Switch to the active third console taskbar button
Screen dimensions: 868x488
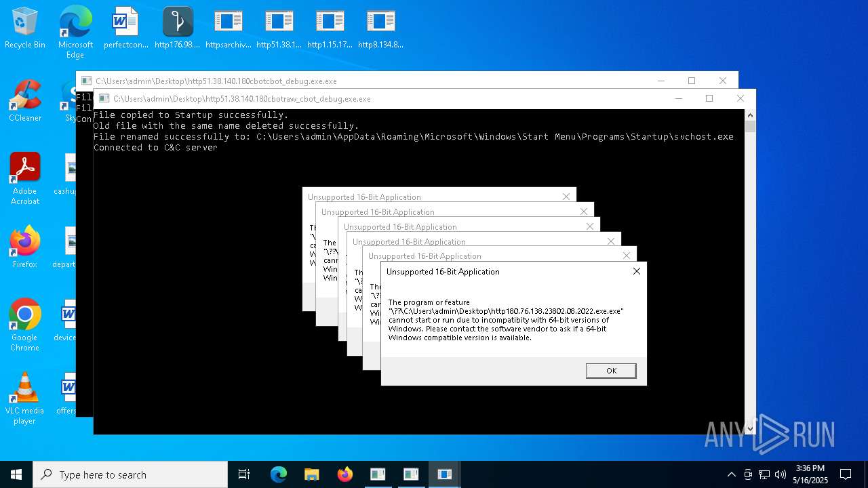pos(444,474)
